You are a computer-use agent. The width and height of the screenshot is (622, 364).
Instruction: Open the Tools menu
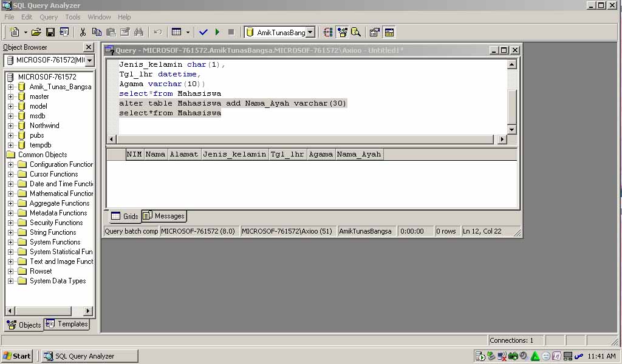[73, 17]
